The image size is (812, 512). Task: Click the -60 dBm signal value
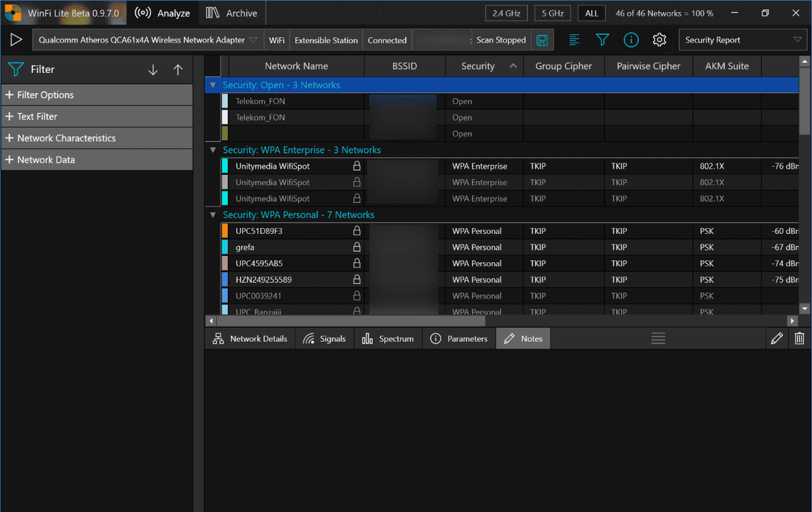(785, 231)
